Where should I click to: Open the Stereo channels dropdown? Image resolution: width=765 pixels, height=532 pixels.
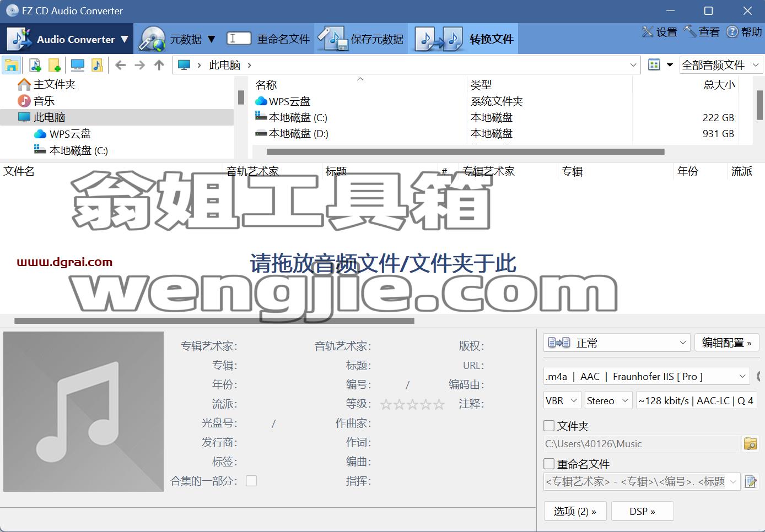(608, 400)
